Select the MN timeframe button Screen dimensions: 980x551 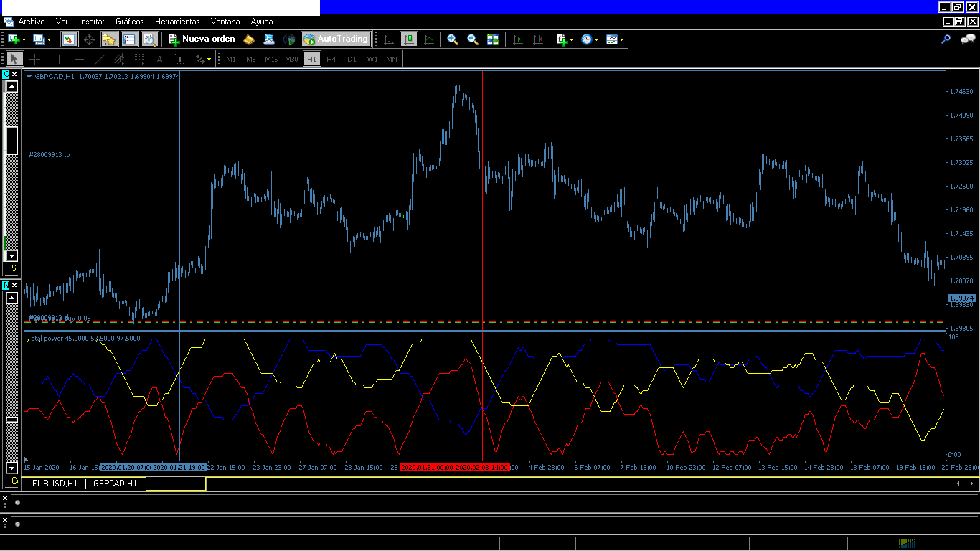pos(392,59)
